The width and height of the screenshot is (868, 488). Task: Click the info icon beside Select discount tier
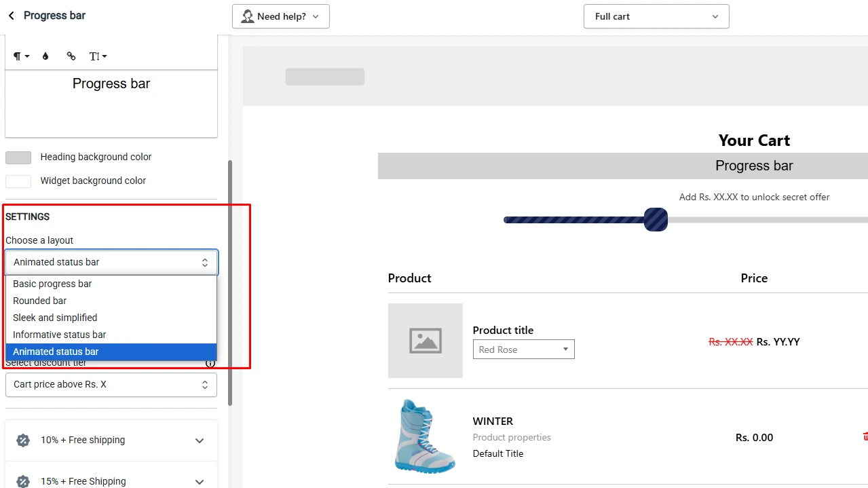click(x=210, y=363)
